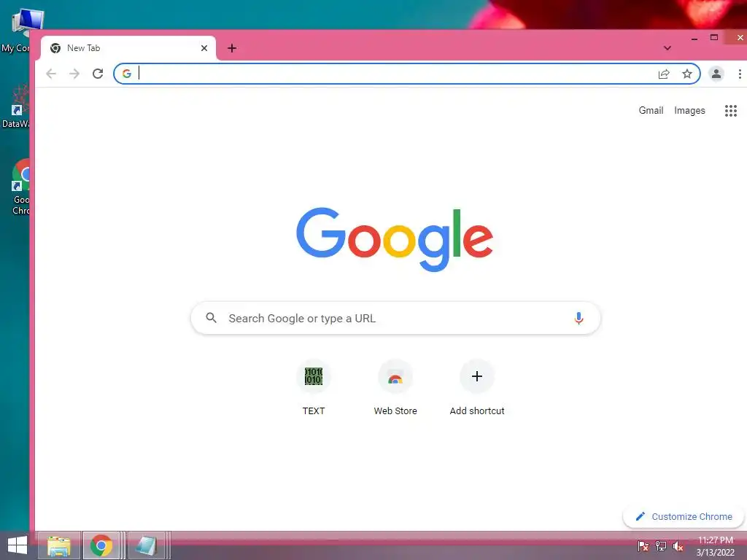Open the notepad-like taskbar app
Screen dimensions: 747x560
click(146, 545)
